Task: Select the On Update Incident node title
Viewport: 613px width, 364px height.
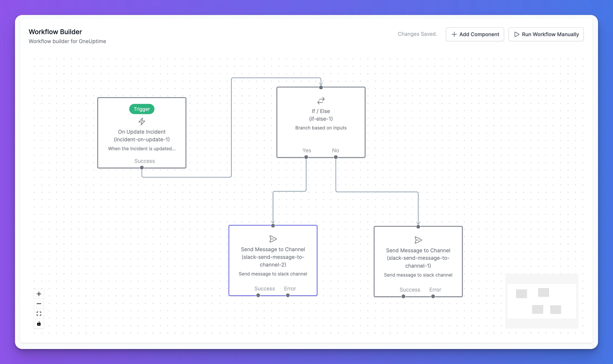Action: click(142, 132)
